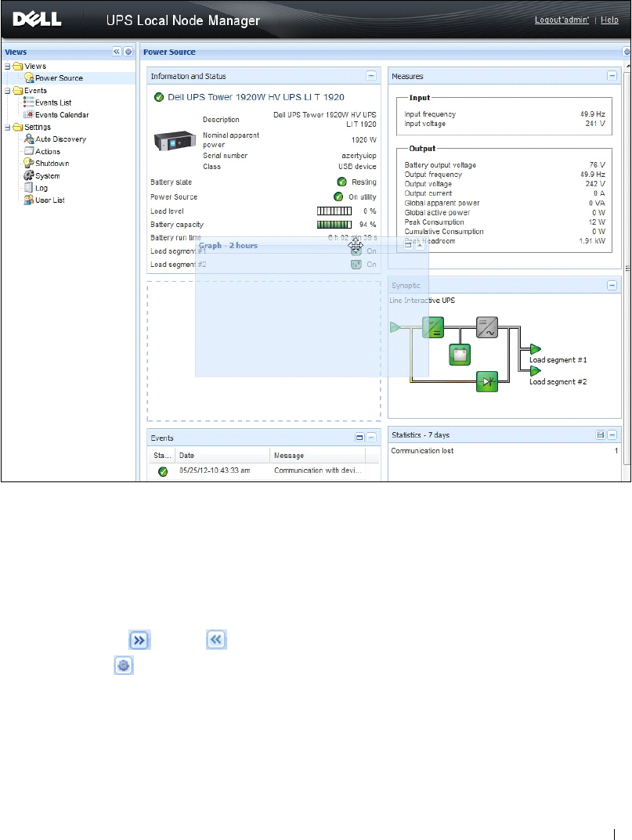Collapse the Synoptic panel
This screenshot has width=632, height=840.
click(x=612, y=286)
